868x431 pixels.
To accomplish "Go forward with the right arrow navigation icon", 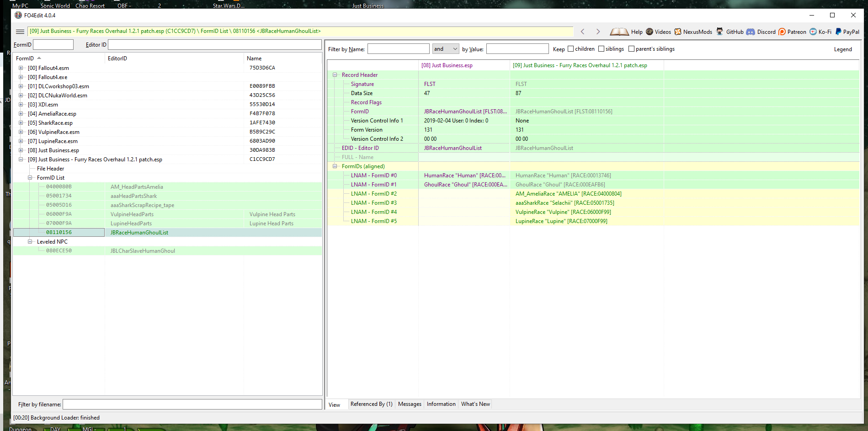I will [x=598, y=32].
